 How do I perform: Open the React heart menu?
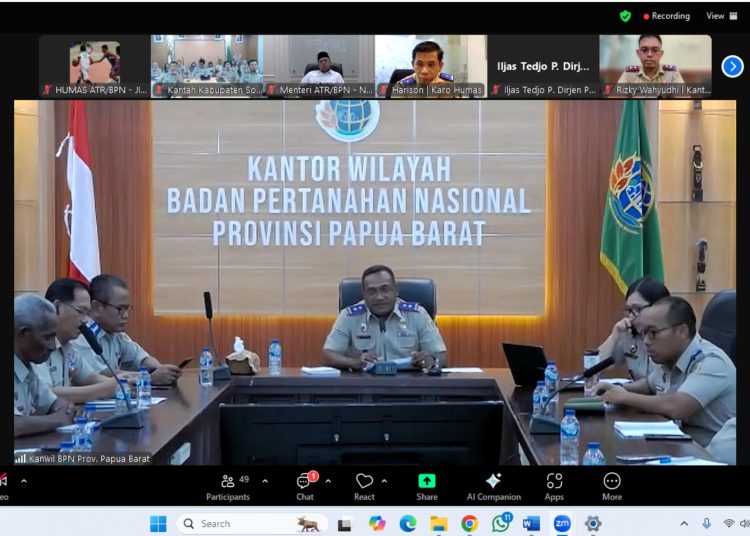[364, 487]
